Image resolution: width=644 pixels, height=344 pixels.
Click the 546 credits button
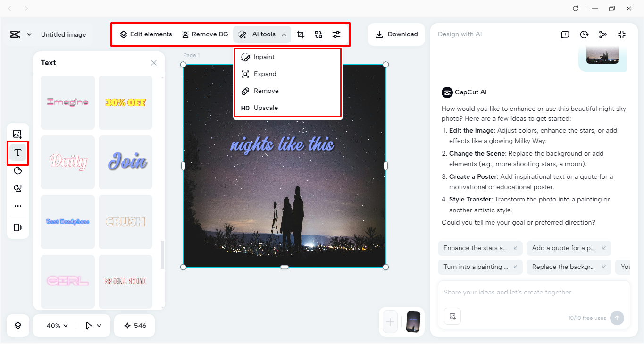pos(134,326)
